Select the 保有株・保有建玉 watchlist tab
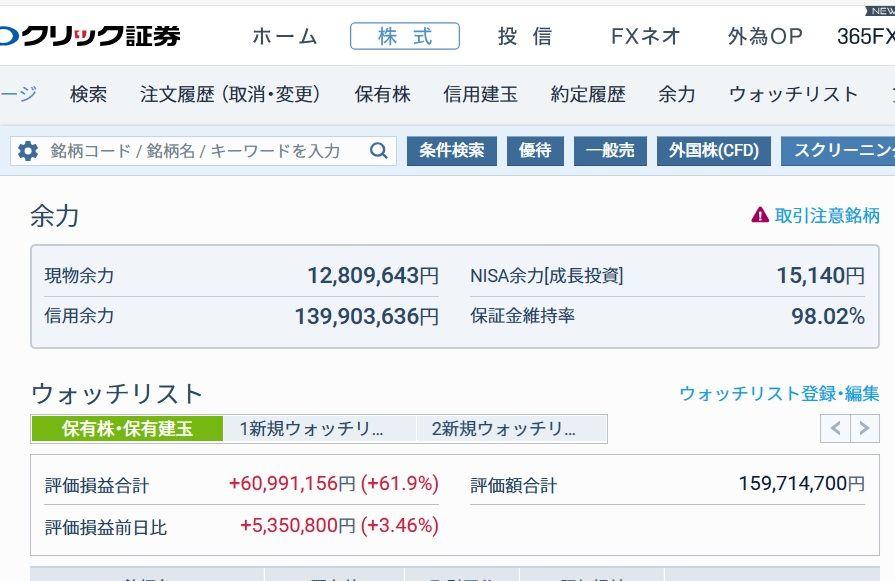The width and height of the screenshot is (895, 581). [x=127, y=429]
